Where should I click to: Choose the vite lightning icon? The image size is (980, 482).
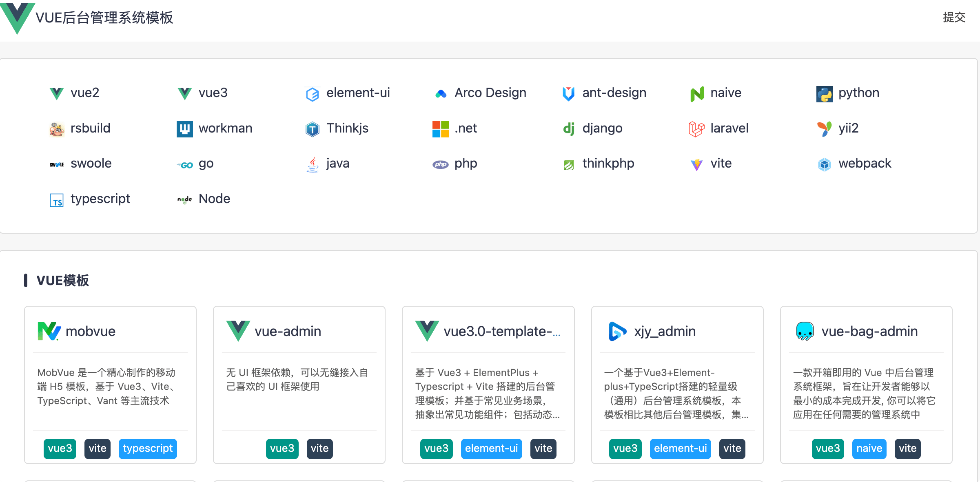click(x=697, y=165)
